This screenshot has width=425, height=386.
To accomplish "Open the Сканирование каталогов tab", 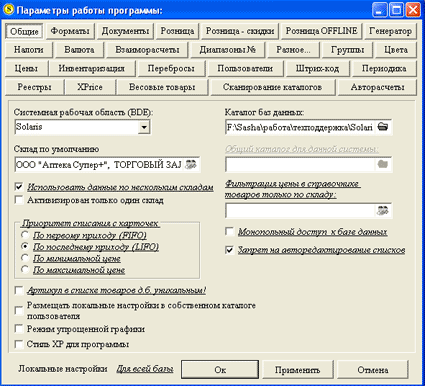I will [272, 87].
